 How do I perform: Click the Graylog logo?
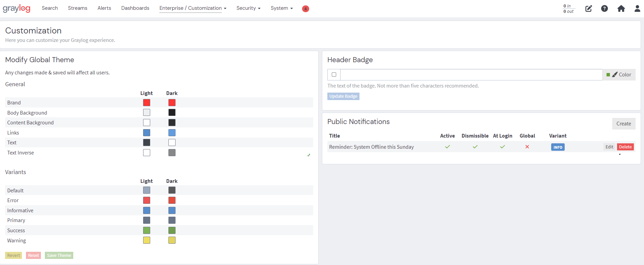click(17, 8)
